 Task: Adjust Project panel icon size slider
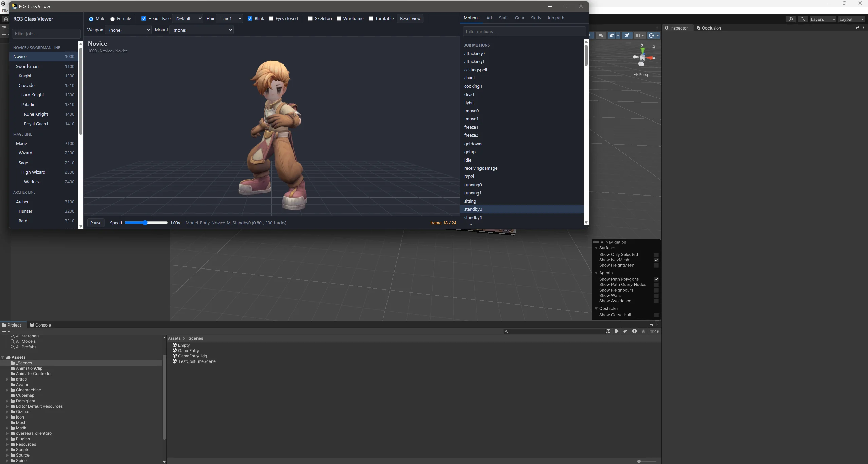point(646,461)
